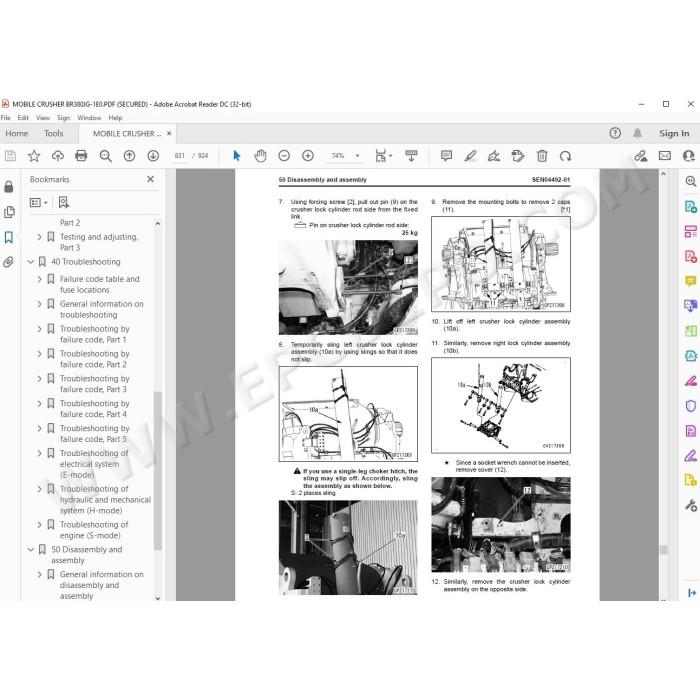Screen dimensions: 700x700
Task: Switch to the Home tab
Action: tap(17, 133)
